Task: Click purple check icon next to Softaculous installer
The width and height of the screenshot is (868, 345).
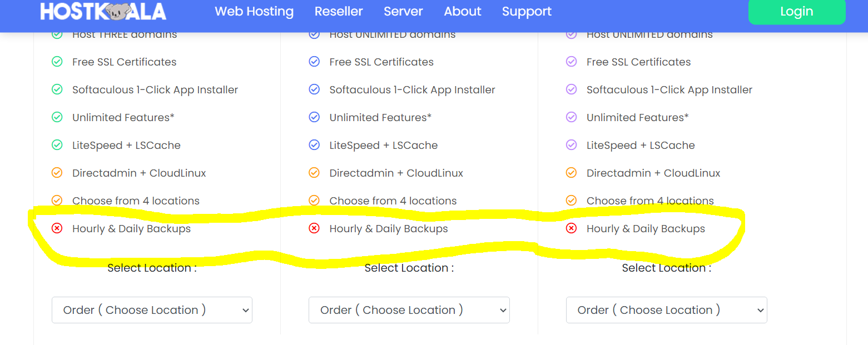Action: [x=571, y=89]
